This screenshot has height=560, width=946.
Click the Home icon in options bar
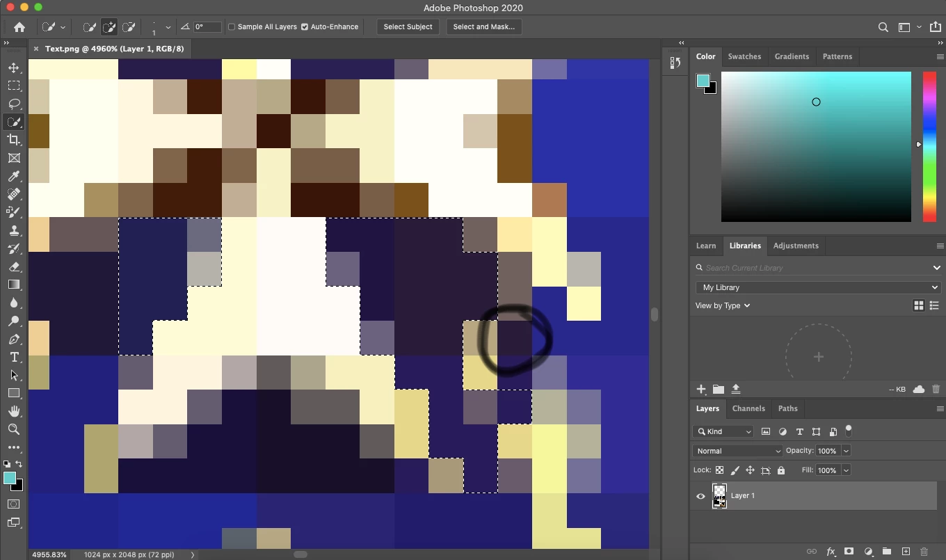(19, 27)
